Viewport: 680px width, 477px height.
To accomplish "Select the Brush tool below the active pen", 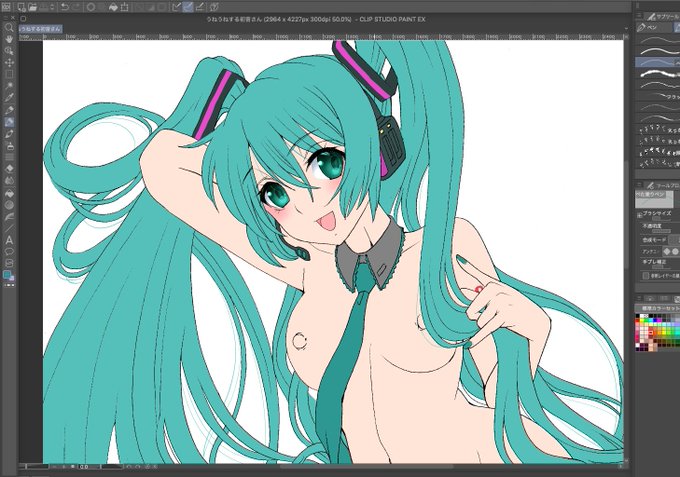I will [9, 134].
